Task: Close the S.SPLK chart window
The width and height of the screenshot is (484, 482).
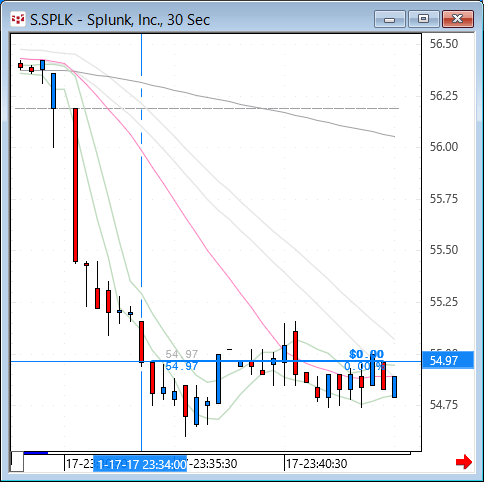Action: 458,19
